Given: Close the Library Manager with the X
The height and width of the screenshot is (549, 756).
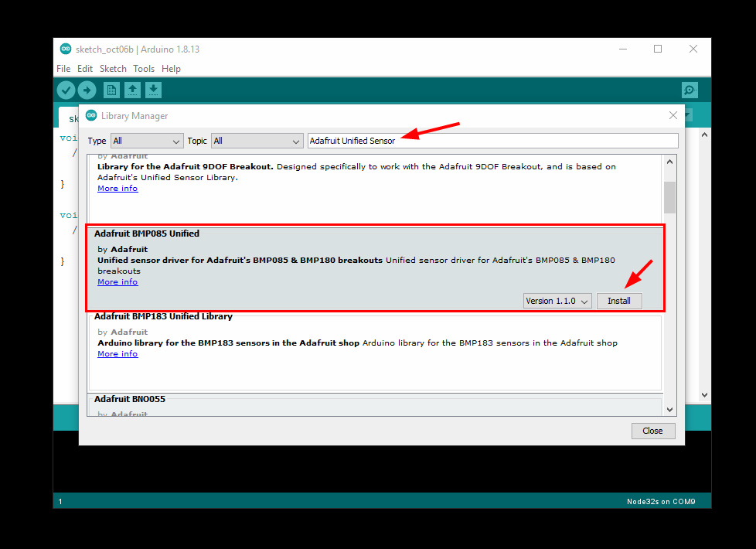Looking at the screenshot, I should (x=673, y=115).
